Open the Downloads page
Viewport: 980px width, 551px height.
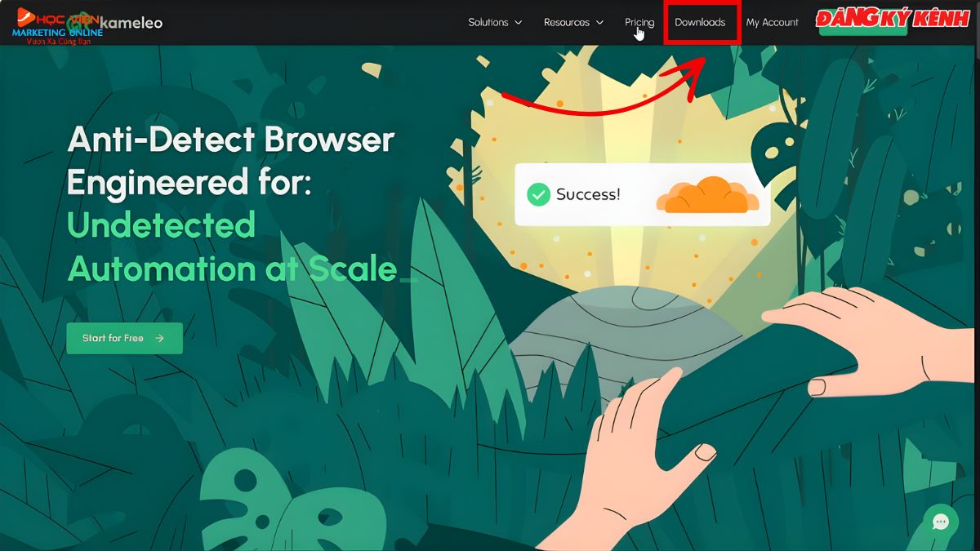click(700, 22)
